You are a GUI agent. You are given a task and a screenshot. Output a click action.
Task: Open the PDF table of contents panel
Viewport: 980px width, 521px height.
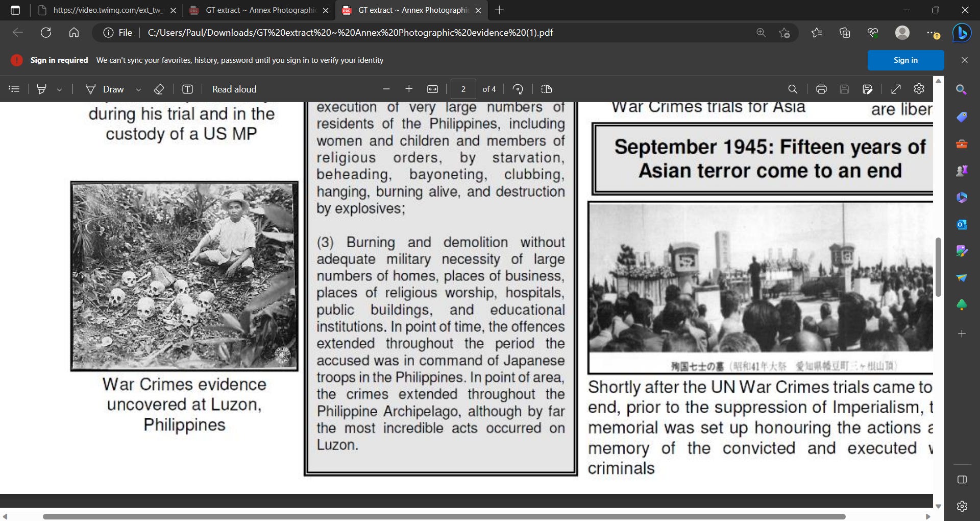tap(14, 89)
